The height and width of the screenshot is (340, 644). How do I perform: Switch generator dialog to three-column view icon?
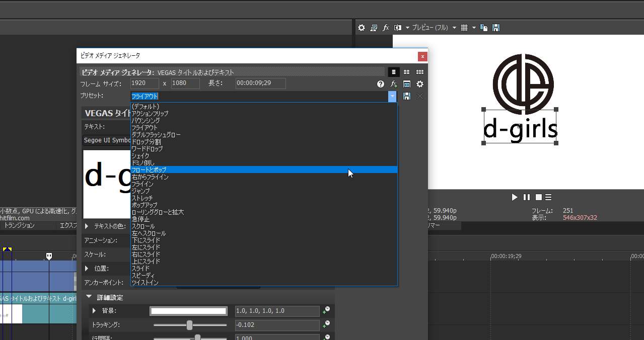tap(419, 72)
